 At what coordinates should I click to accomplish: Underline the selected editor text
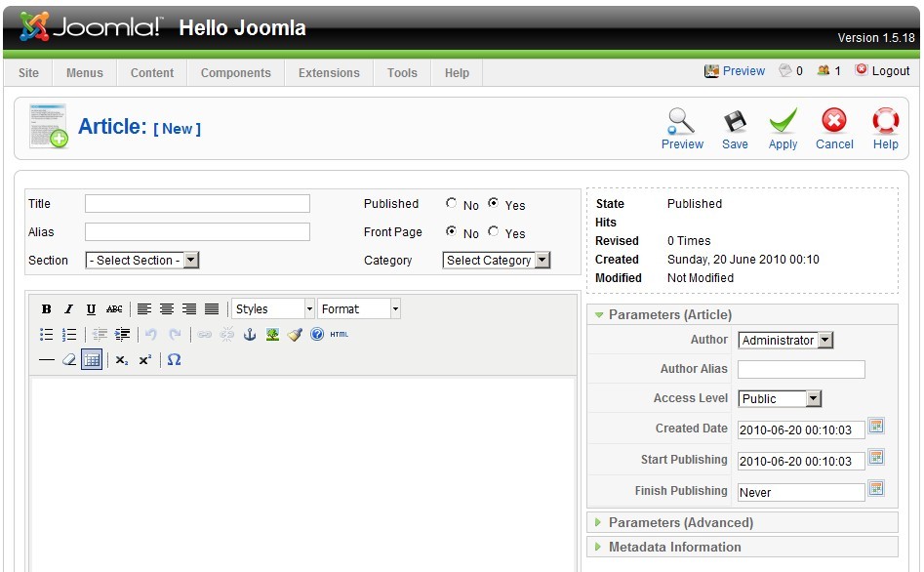click(x=91, y=309)
